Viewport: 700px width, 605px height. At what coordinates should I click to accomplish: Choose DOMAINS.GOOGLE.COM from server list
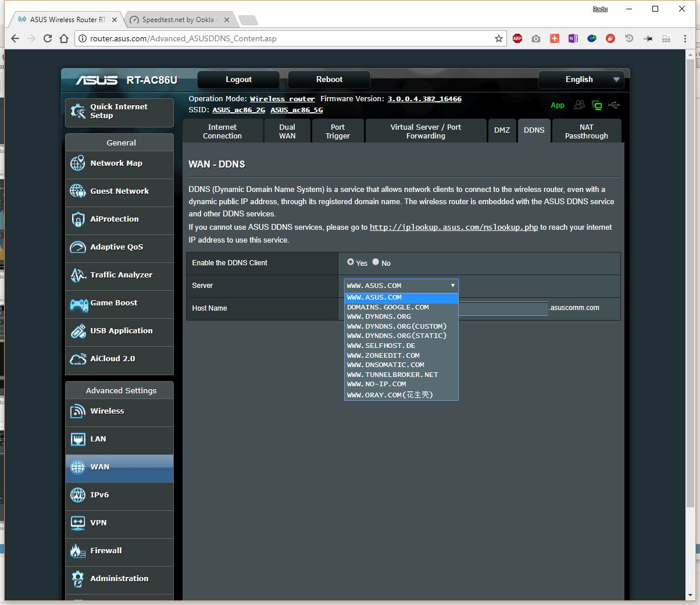(401, 307)
